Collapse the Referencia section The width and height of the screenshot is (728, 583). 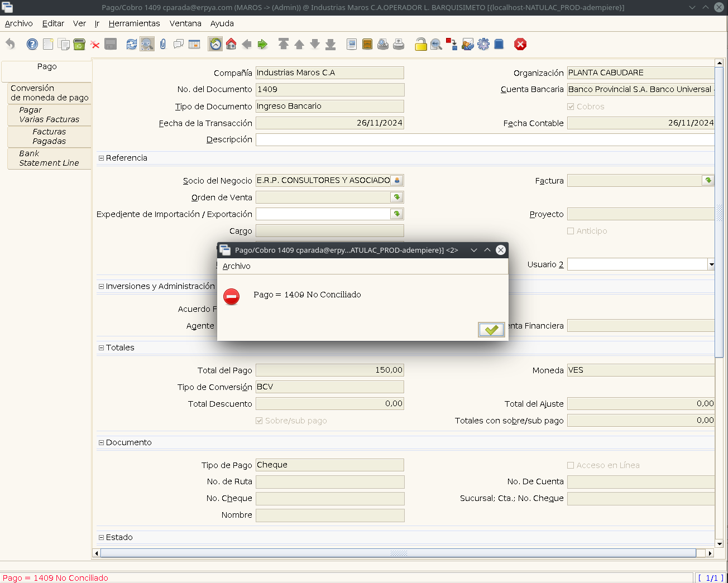tap(102, 158)
